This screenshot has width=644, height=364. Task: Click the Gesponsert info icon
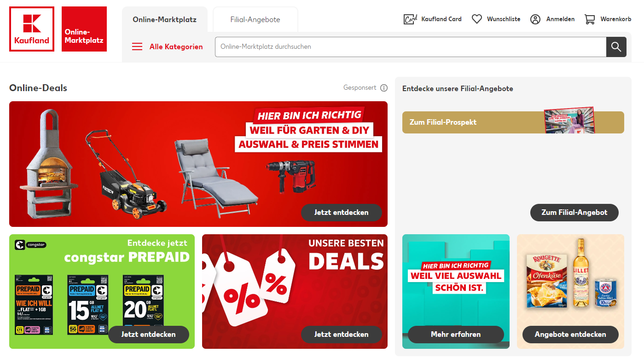click(x=384, y=88)
